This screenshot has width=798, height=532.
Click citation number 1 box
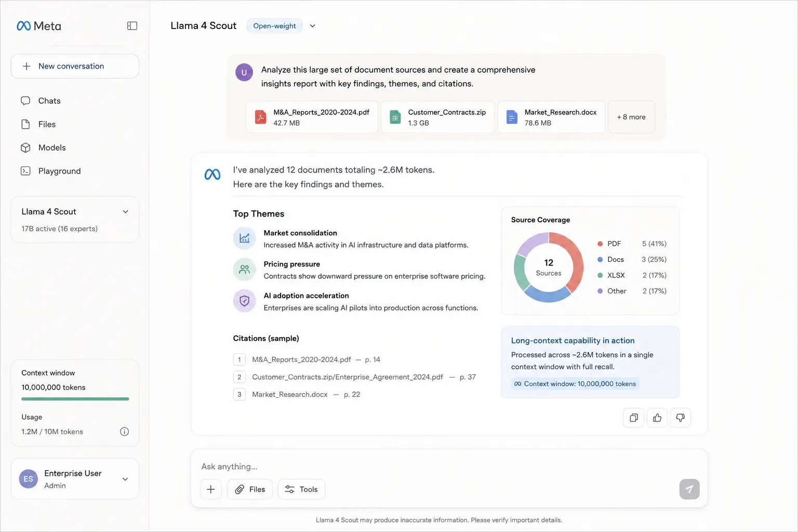pos(240,360)
